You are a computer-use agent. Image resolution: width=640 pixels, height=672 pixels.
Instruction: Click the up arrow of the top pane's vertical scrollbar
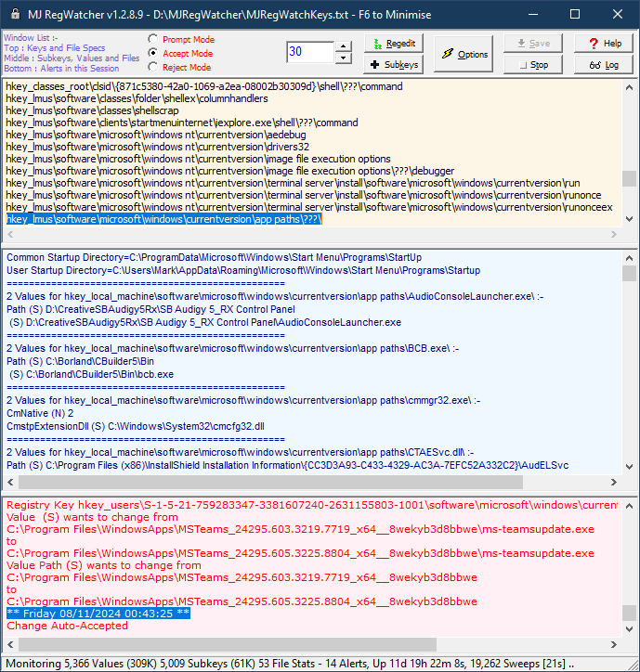[x=629, y=87]
